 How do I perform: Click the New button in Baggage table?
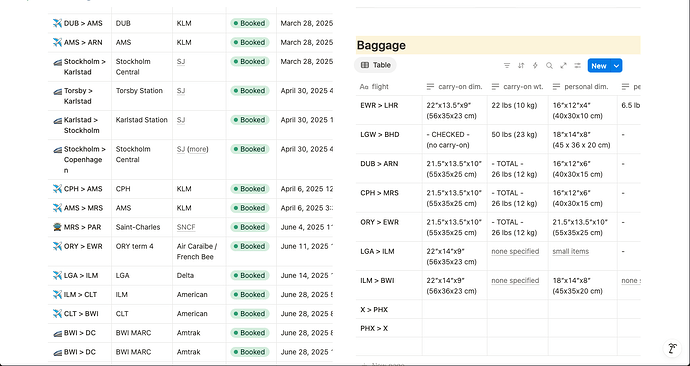pyautogui.click(x=599, y=66)
